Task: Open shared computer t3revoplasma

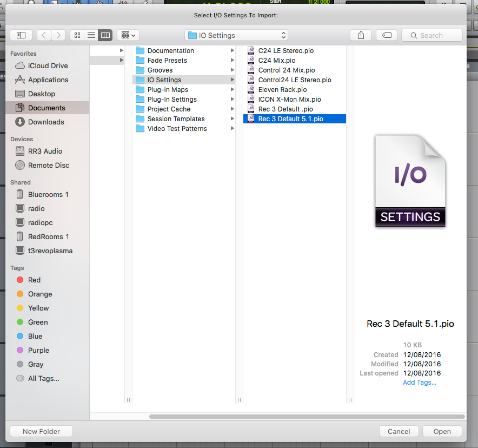Action: click(47, 251)
